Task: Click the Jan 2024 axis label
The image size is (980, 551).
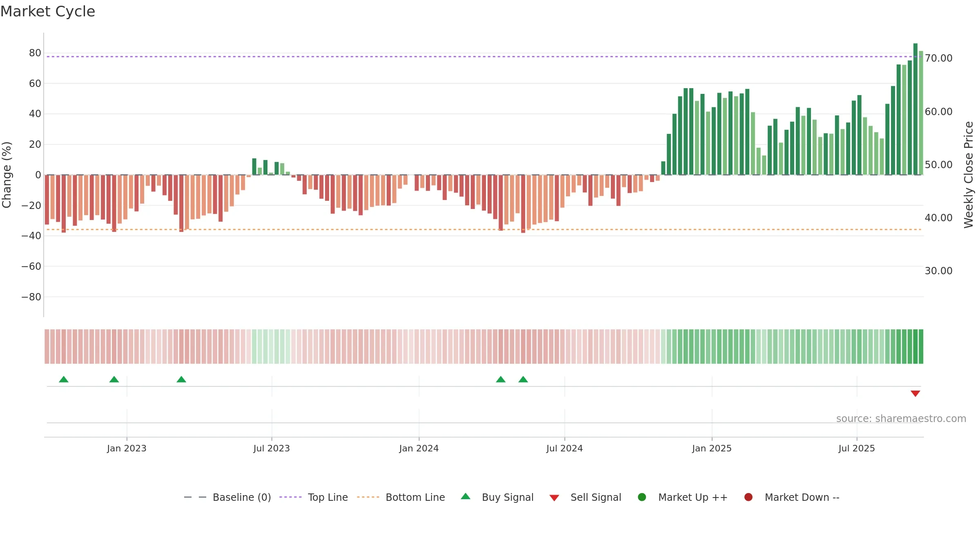Action: 419,448
